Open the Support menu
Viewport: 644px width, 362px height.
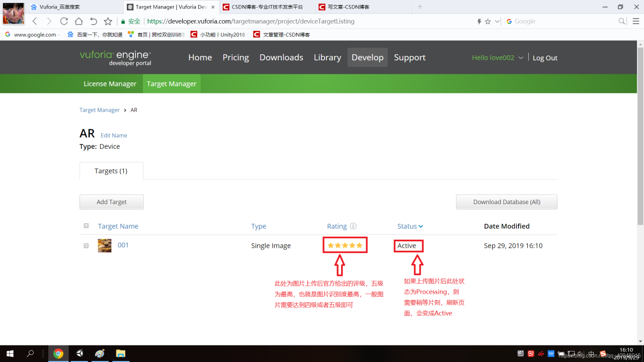[x=410, y=57]
